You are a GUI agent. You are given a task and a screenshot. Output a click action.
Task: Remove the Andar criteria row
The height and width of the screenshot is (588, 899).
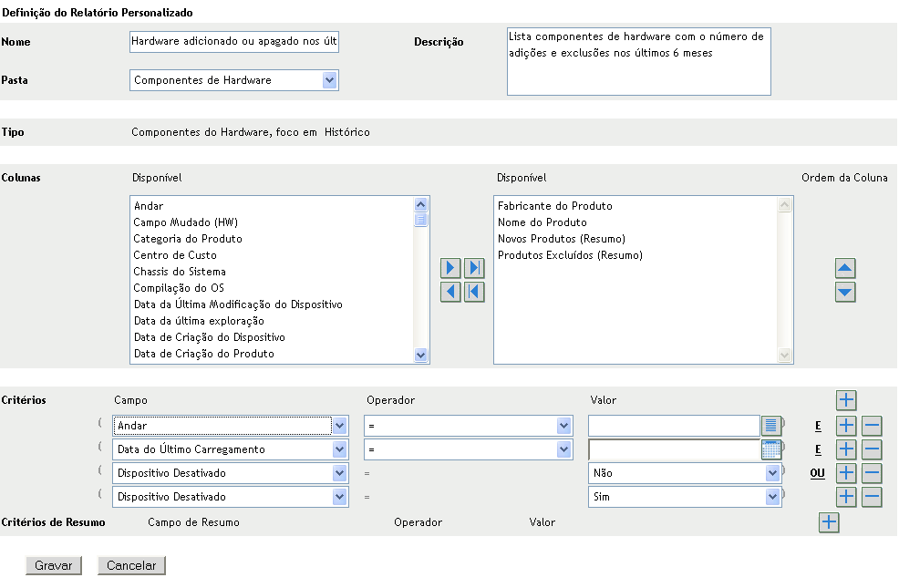[x=872, y=426]
